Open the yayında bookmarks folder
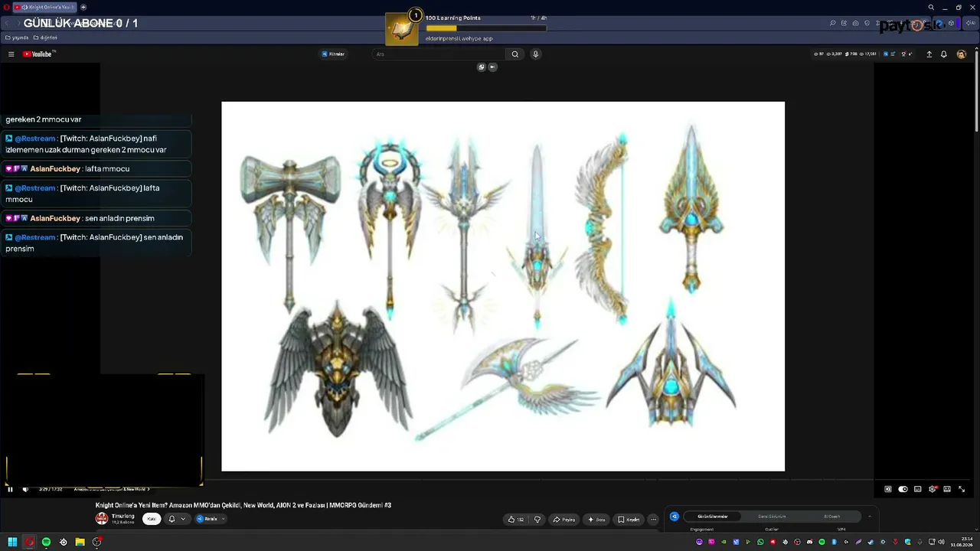 tap(17, 37)
